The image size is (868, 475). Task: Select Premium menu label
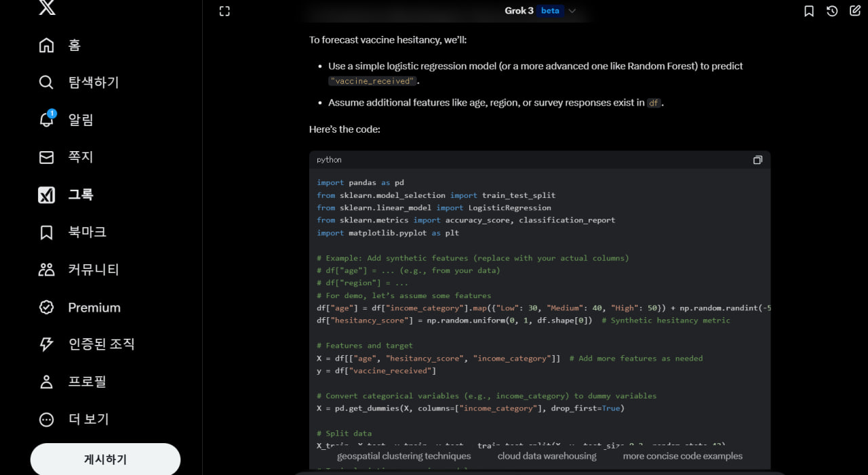(x=94, y=308)
